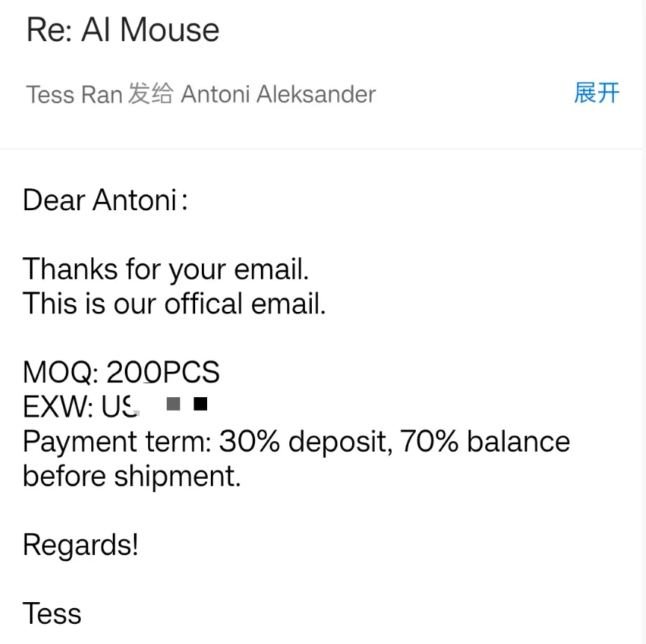Click the "This is our offical email." sentence

point(174,304)
